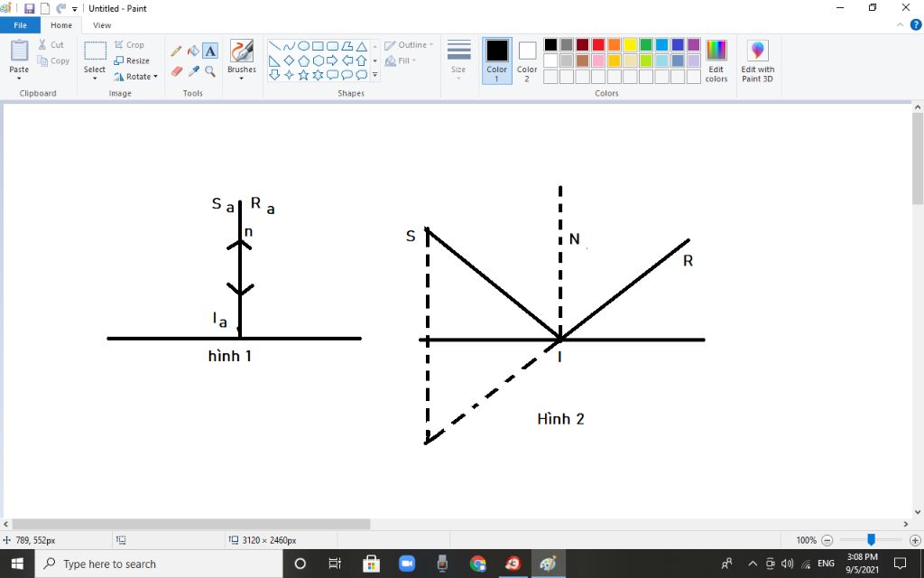Choose the rectangular Select tool
Viewport: 924px width, 578px height.
pyautogui.click(x=94, y=51)
